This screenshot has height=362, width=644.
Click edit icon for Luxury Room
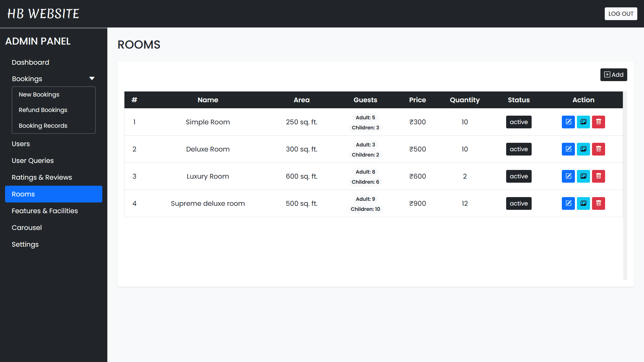(568, 176)
